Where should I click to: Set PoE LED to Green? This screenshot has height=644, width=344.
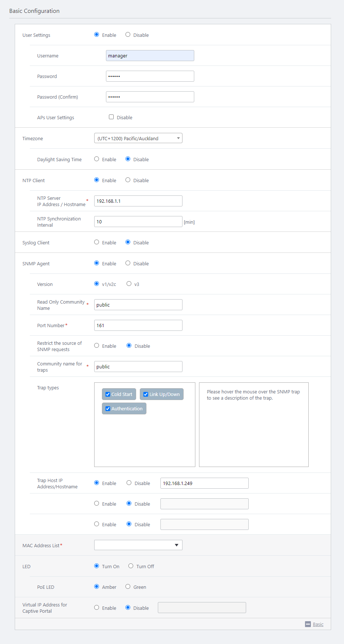click(128, 587)
